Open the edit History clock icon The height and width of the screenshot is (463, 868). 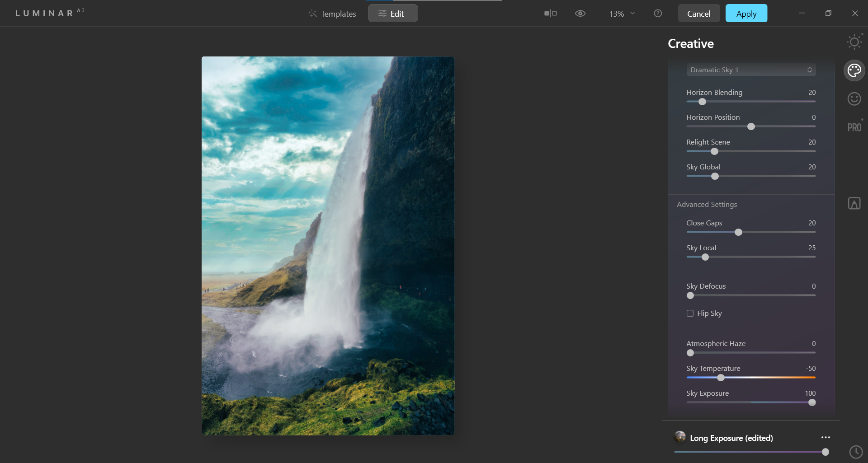(x=856, y=452)
